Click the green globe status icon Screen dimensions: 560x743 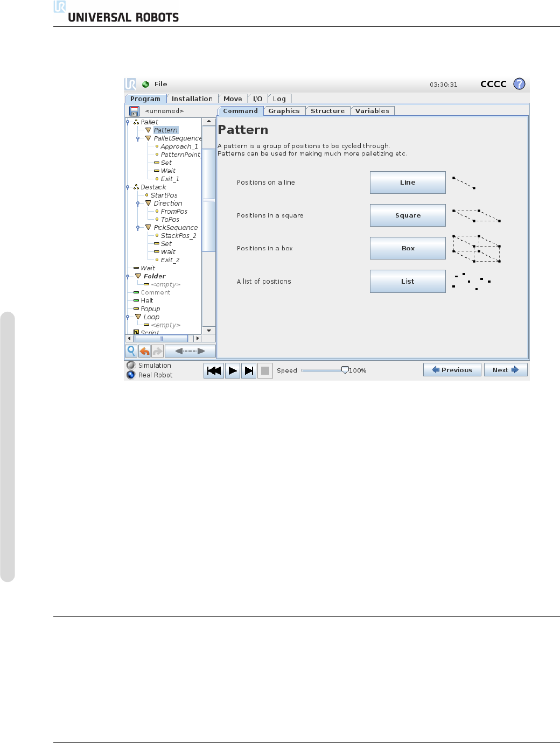tap(145, 85)
